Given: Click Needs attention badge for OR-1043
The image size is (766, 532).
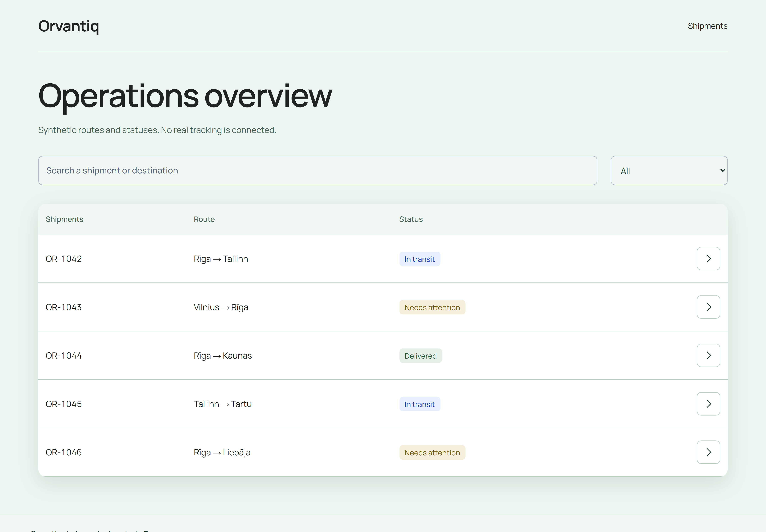Looking at the screenshot, I should [432, 307].
